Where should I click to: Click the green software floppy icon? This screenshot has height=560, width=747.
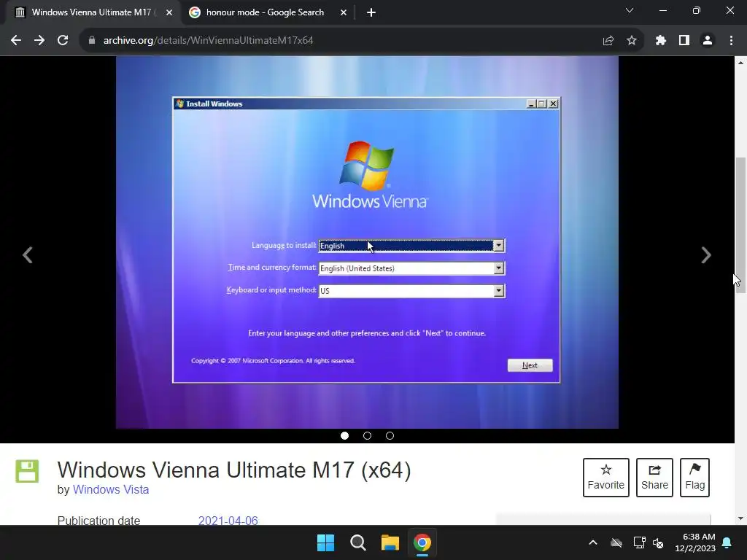[x=27, y=472]
